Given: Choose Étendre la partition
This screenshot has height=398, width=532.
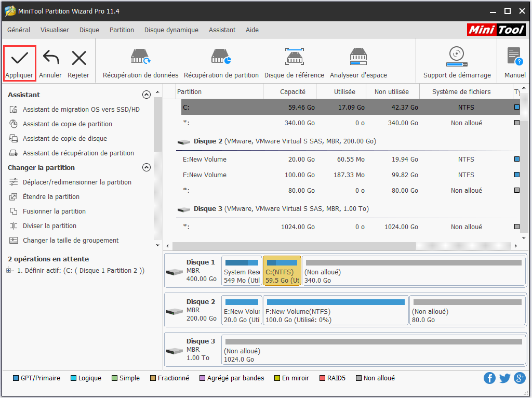Looking at the screenshot, I should (51, 197).
